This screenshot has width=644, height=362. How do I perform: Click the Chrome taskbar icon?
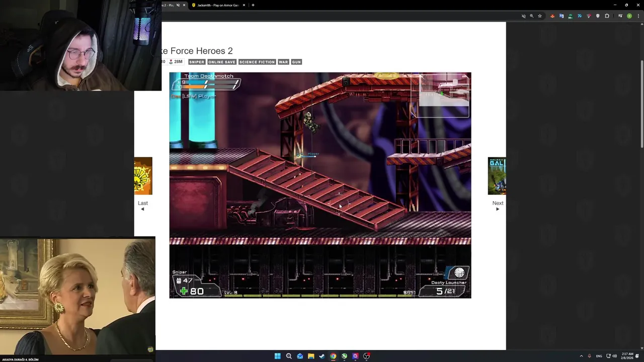pyautogui.click(x=333, y=356)
